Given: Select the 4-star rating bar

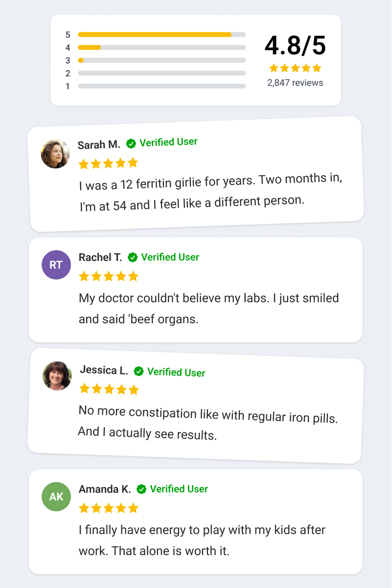Looking at the screenshot, I should (x=161, y=47).
